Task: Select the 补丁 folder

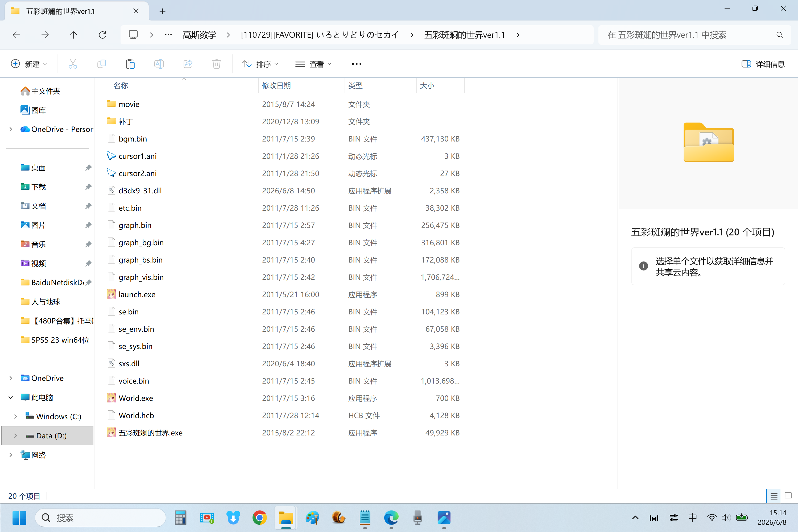Action: click(126, 122)
